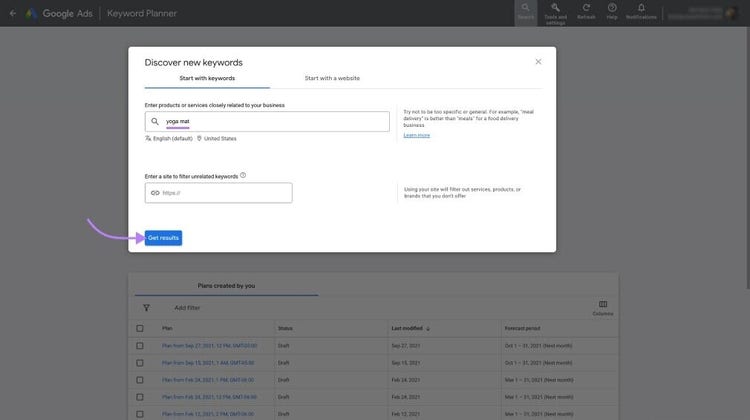Image resolution: width=750 pixels, height=420 pixels.
Task: Click the Plan column header
Action: tap(167, 328)
